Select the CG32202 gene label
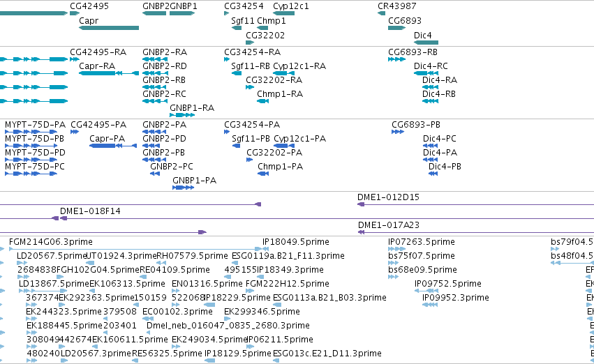The width and height of the screenshot is (594, 364). coord(265,36)
